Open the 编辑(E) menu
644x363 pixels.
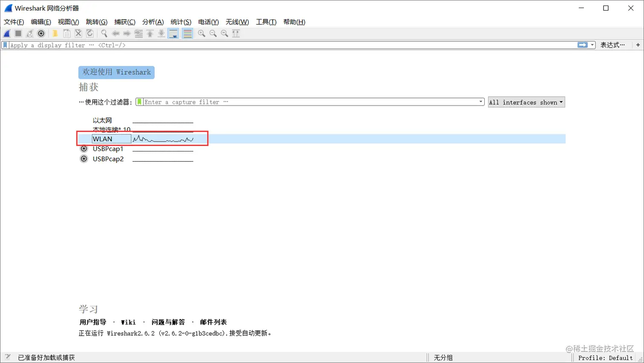[41, 22]
